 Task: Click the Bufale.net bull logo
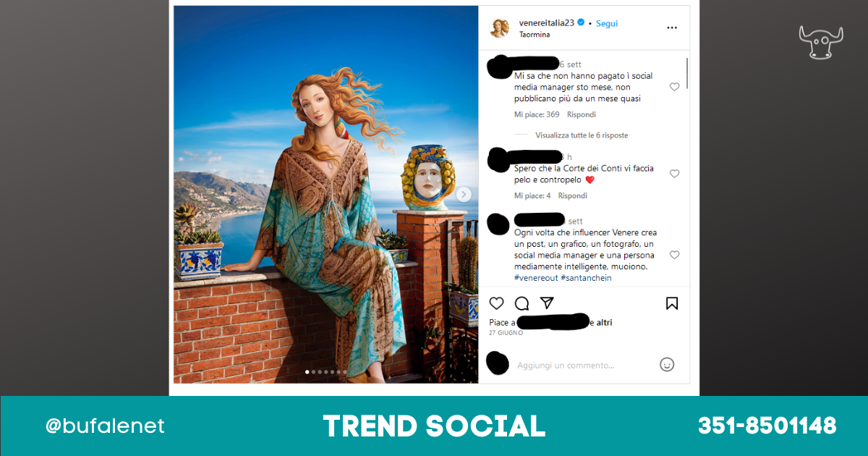pyautogui.click(x=817, y=42)
